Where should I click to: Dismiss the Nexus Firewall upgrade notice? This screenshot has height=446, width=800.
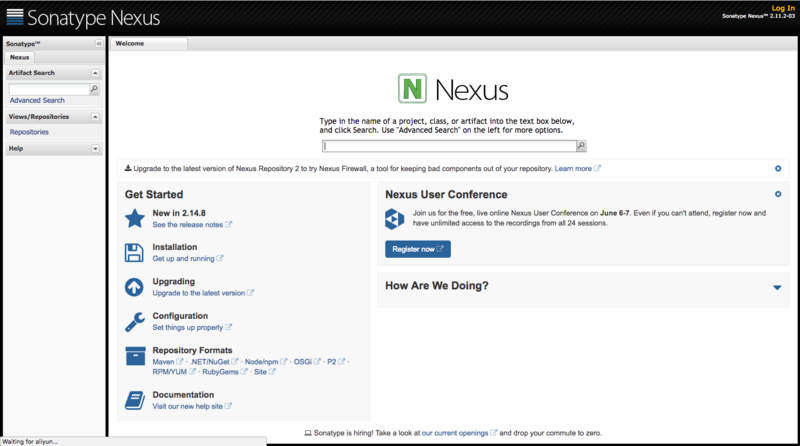[778, 169]
